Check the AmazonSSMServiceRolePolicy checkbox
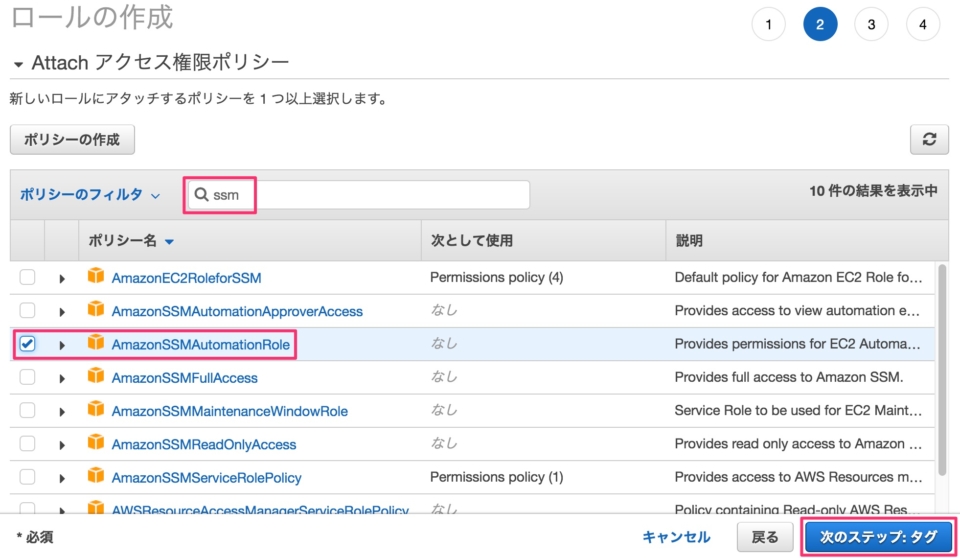960x558 pixels. [27, 476]
